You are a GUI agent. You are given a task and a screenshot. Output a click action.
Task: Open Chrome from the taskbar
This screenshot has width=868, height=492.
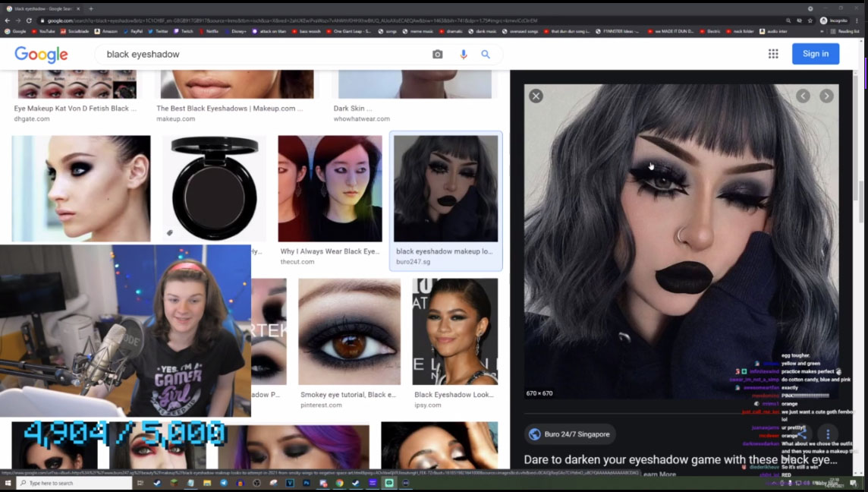coord(339,483)
